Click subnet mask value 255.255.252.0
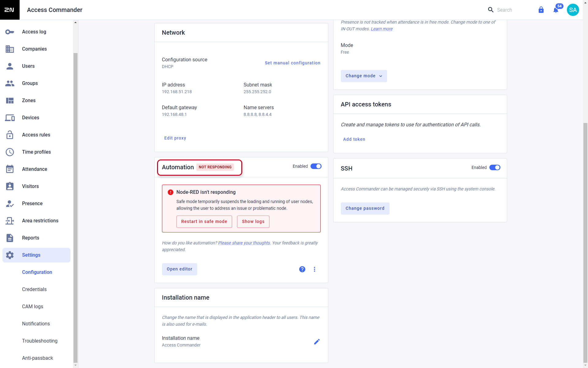 click(257, 92)
